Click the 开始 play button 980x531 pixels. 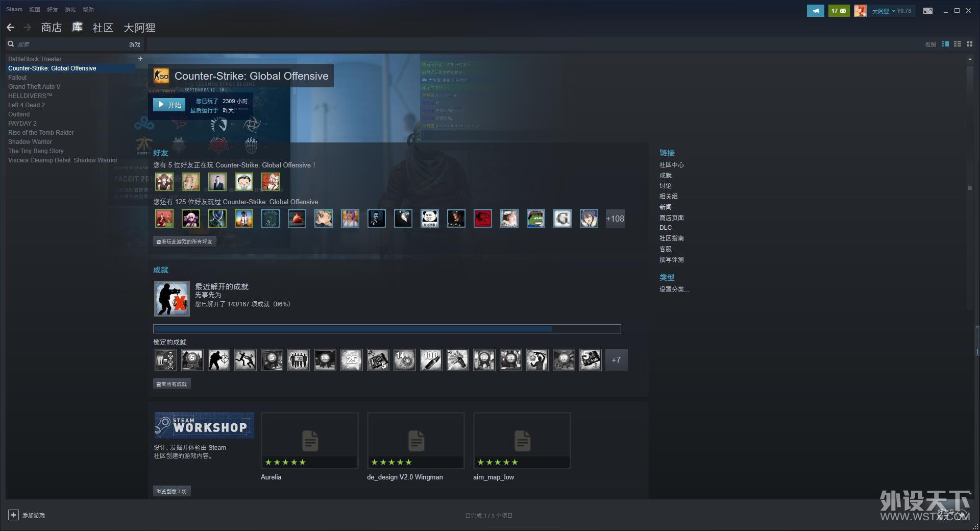(169, 105)
